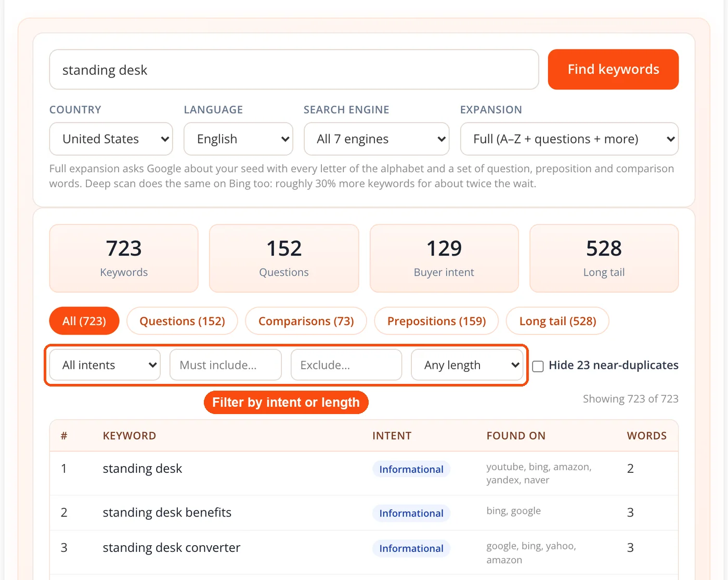Show the Comparisons (73) tab

coord(306,321)
